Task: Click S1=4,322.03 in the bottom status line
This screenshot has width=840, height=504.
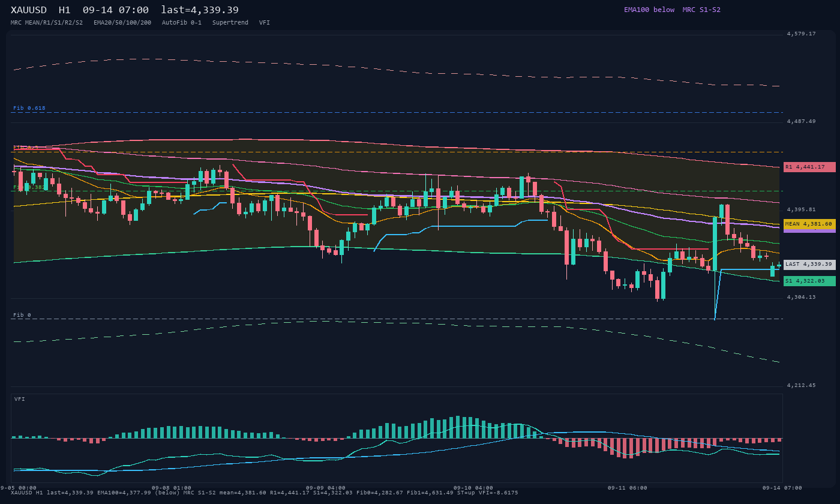Action: [333, 493]
